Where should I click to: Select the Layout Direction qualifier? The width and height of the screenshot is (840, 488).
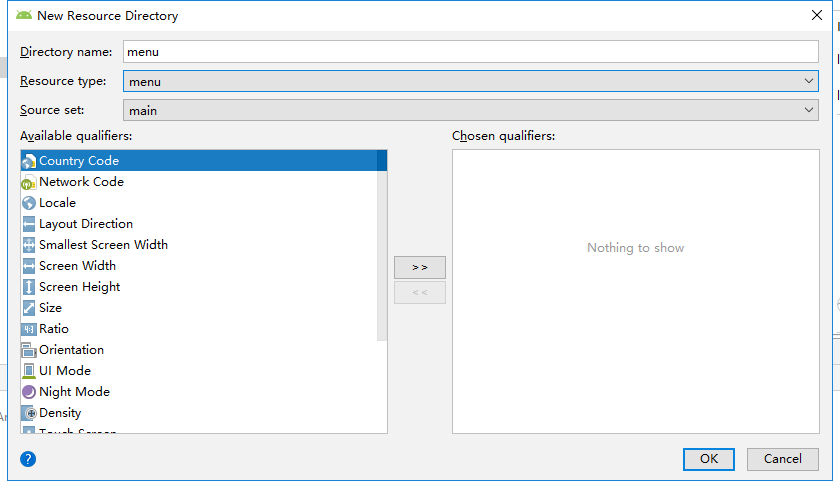point(199,224)
